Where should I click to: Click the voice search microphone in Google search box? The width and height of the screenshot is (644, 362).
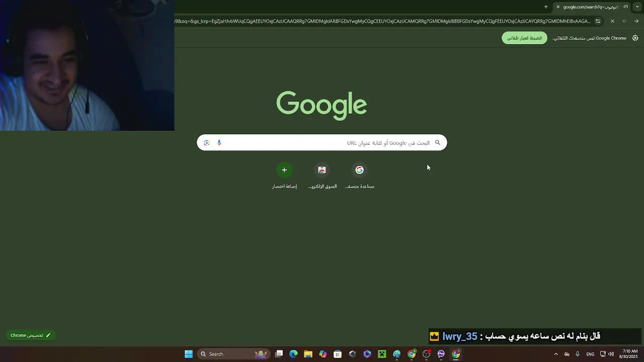(219, 143)
